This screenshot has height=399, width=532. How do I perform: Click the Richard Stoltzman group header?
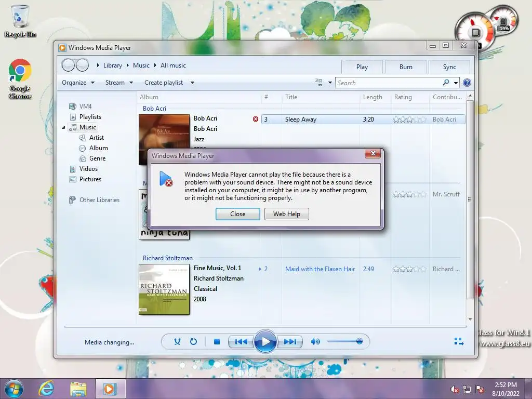(x=168, y=258)
